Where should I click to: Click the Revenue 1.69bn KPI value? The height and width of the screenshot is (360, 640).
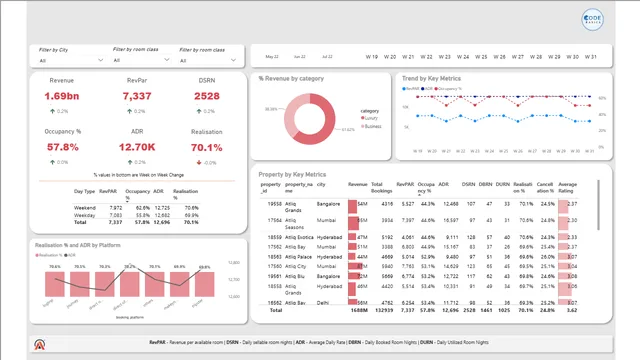[62, 96]
